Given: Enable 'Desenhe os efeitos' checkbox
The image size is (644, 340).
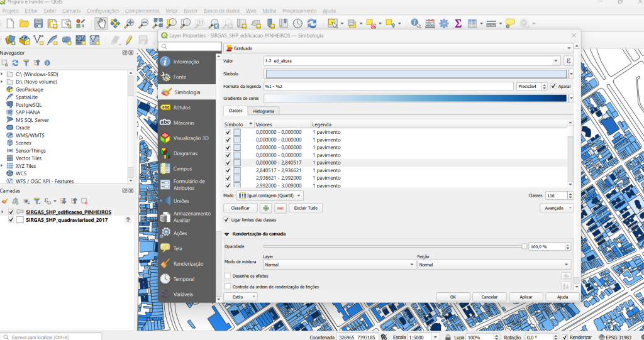Looking at the screenshot, I should click(x=228, y=276).
